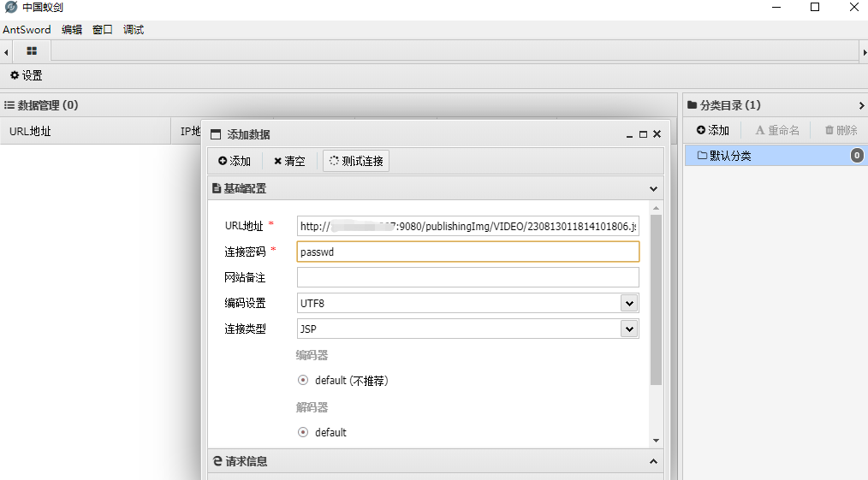Open the 编辑 menu
The width and height of the screenshot is (868, 480).
point(71,29)
